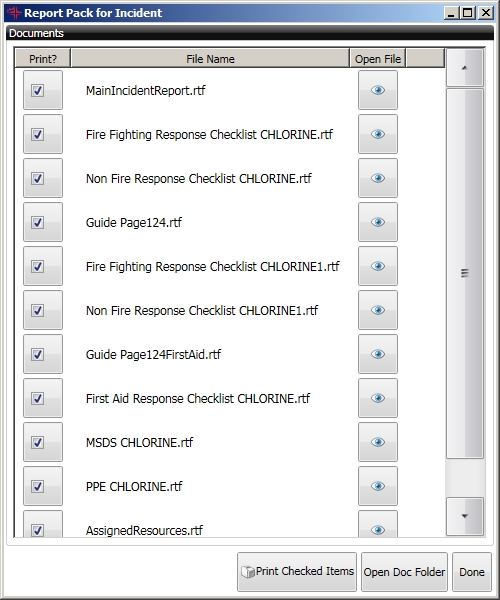Open AssignedResources.rtf with the eye icon
The width and height of the screenshot is (500, 600).
point(378,524)
